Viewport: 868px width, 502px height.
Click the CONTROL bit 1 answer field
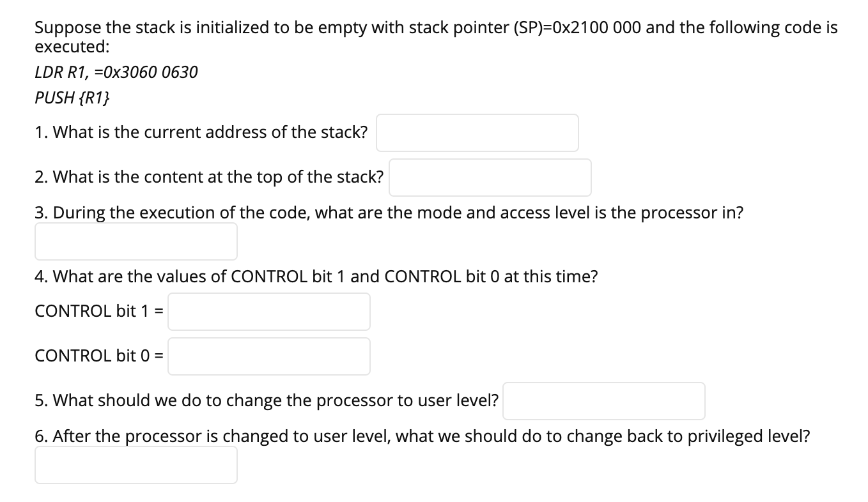point(268,311)
